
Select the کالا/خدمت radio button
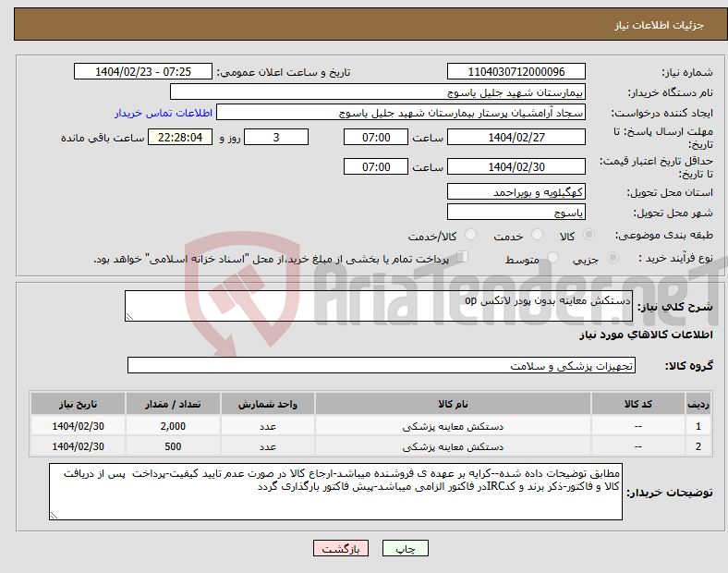point(470,235)
